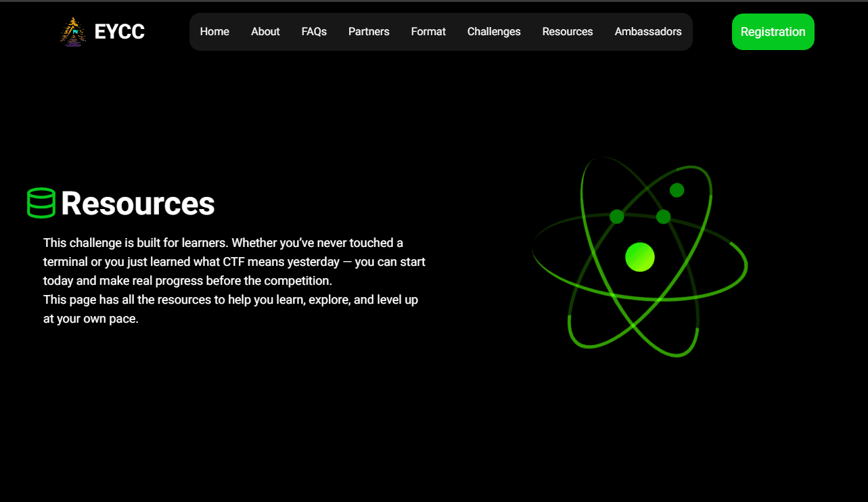Click the EYCC logo image
Viewport: 868px width, 502px height.
[73, 32]
